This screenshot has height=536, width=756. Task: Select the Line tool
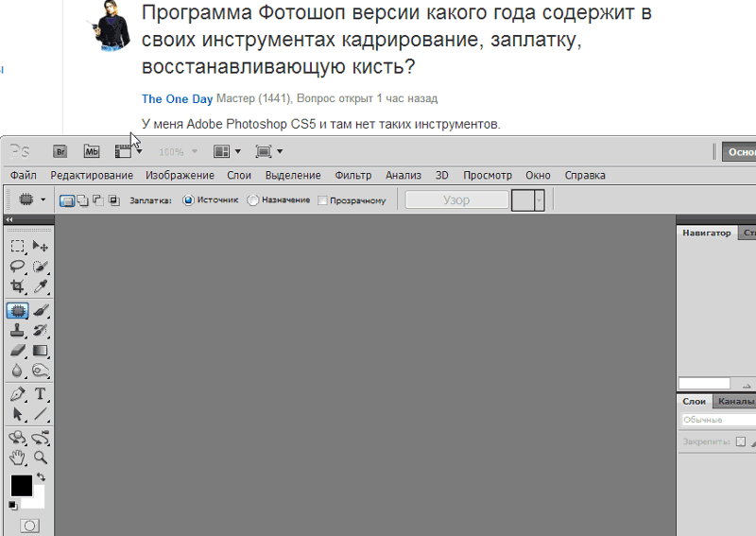pyautogui.click(x=40, y=414)
